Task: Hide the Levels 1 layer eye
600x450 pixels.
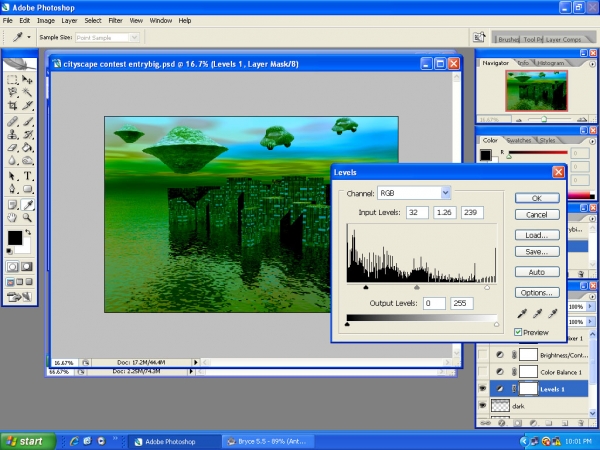Action: tap(483, 389)
